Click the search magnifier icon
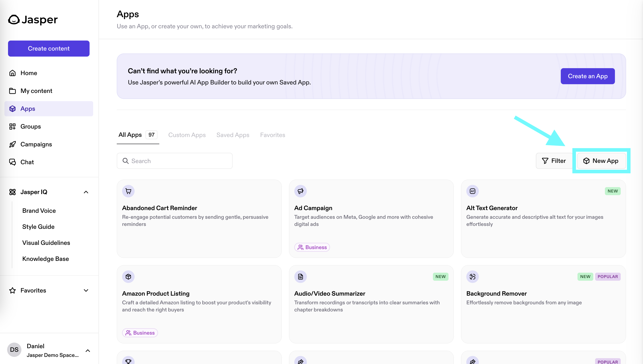The image size is (643, 364). (125, 161)
